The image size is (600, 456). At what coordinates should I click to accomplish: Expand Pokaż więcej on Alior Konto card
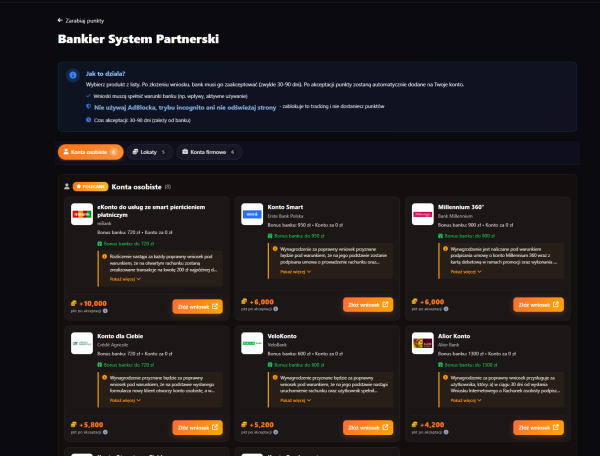(466, 401)
